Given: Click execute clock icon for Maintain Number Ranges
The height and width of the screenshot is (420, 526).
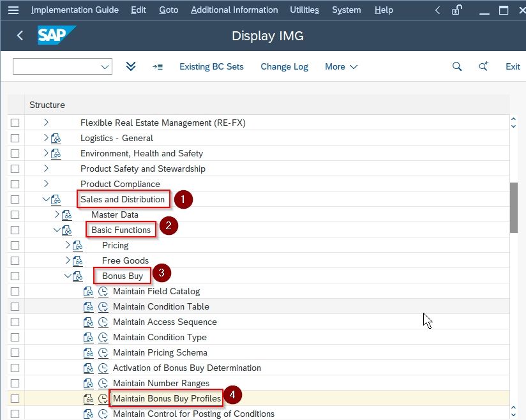Looking at the screenshot, I should (x=103, y=384).
